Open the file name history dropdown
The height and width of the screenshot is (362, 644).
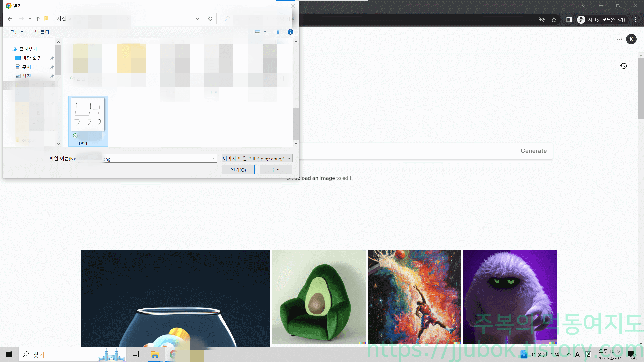[x=213, y=158]
